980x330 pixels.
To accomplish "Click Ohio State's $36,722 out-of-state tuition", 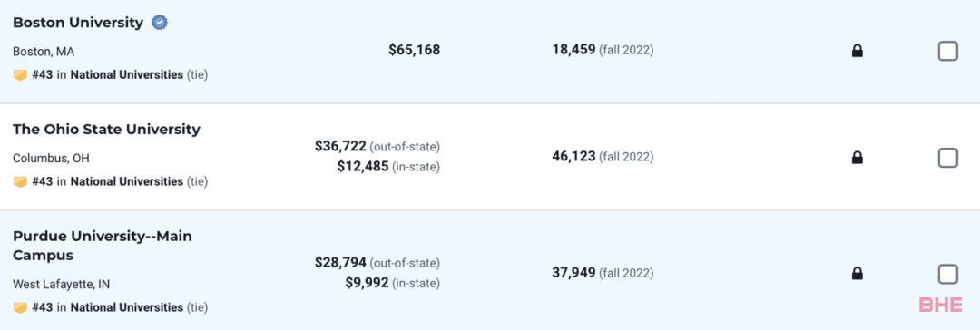I will [340, 146].
